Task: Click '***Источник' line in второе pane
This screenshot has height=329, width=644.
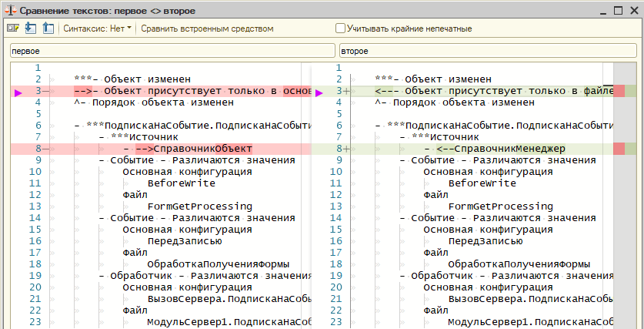Action: pyautogui.click(x=439, y=137)
